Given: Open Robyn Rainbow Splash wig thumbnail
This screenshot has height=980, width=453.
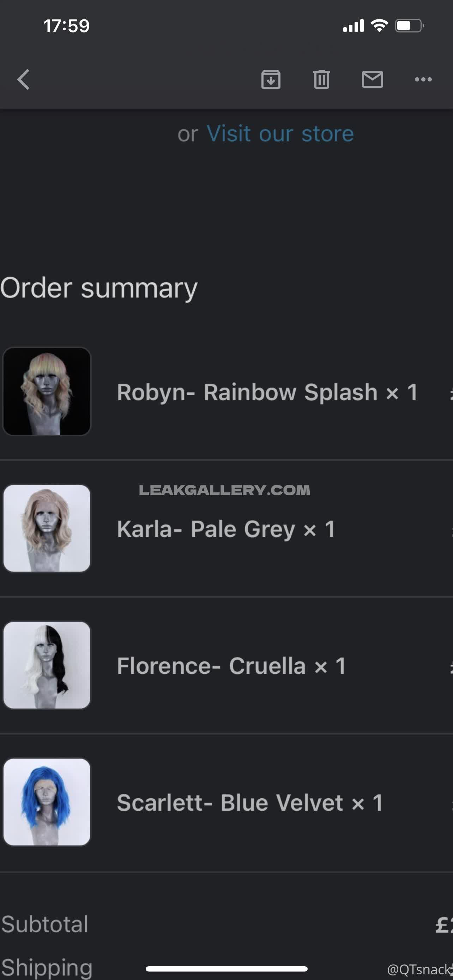Looking at the screenshot, I should pyautogui.click(x=47, y=391).
